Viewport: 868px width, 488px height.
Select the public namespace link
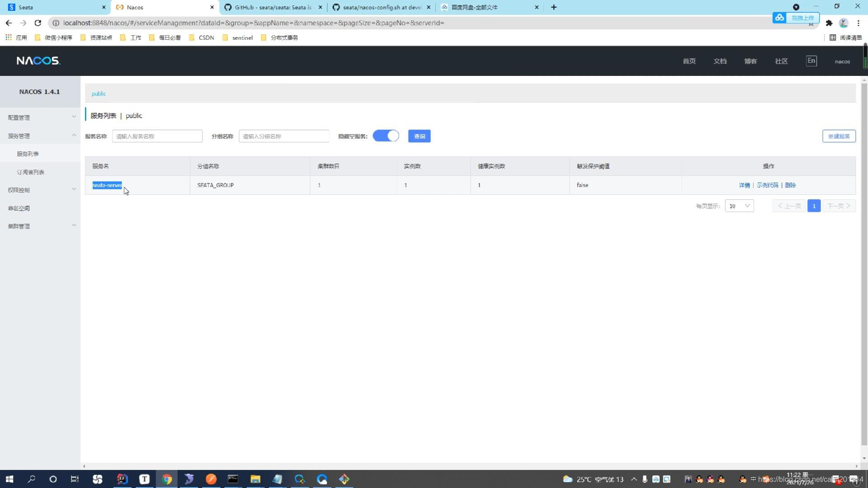click(x=99, y=94)
